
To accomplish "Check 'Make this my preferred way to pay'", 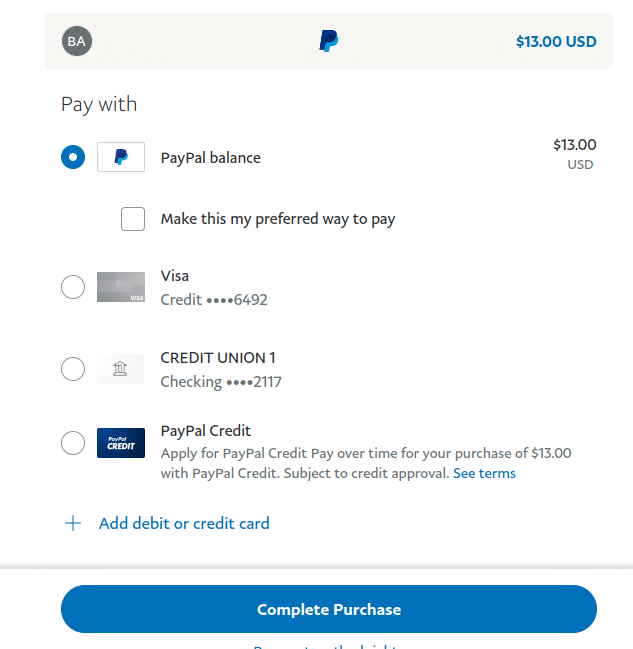I will (x=133, y=219).
